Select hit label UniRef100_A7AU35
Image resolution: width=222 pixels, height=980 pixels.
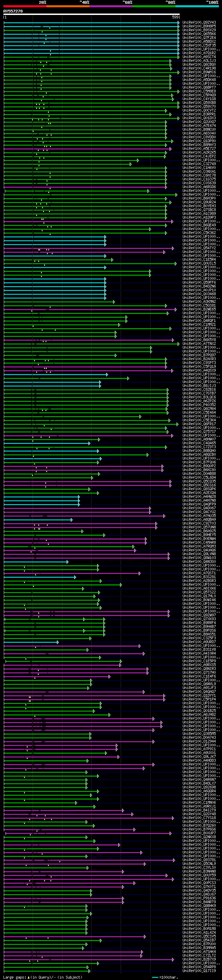pos(199,516)
